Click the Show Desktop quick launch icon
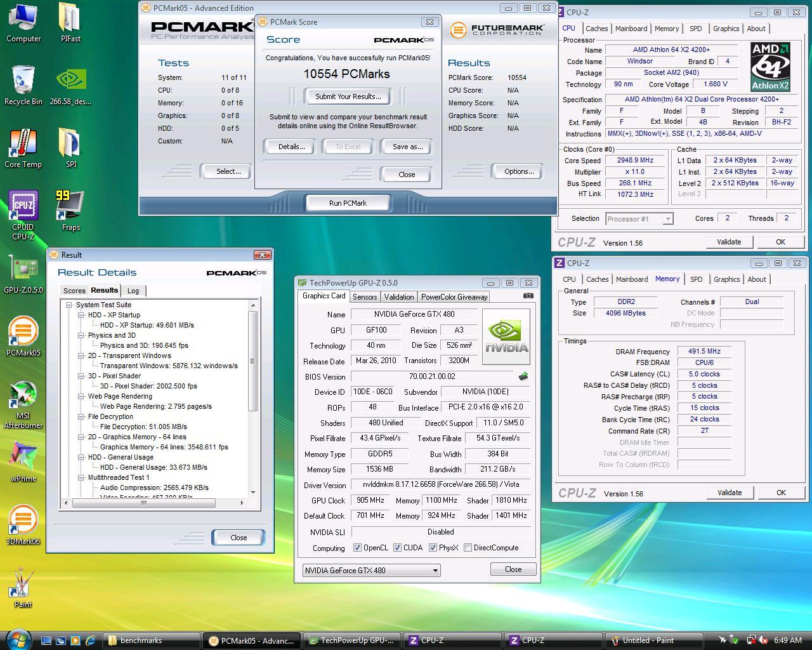The width and height of the screenshot is (812, 650). coord(46,640)
